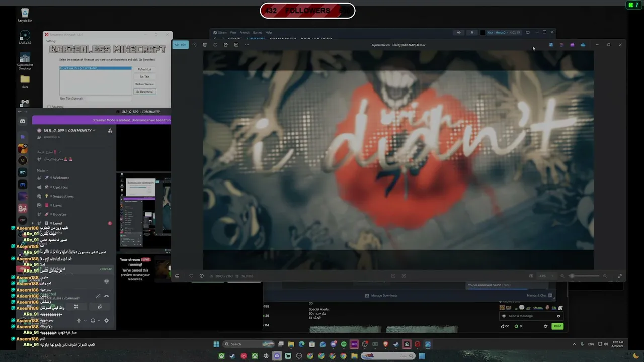
Task: Toggle Discord microphone mute icon
Action: click(x=79, y=320)
